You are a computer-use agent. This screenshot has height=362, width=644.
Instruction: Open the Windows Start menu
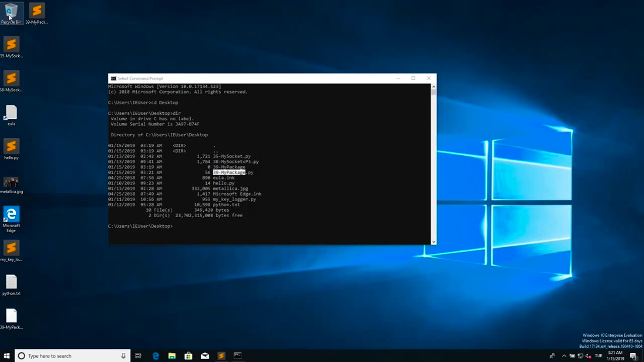[7, 356]
